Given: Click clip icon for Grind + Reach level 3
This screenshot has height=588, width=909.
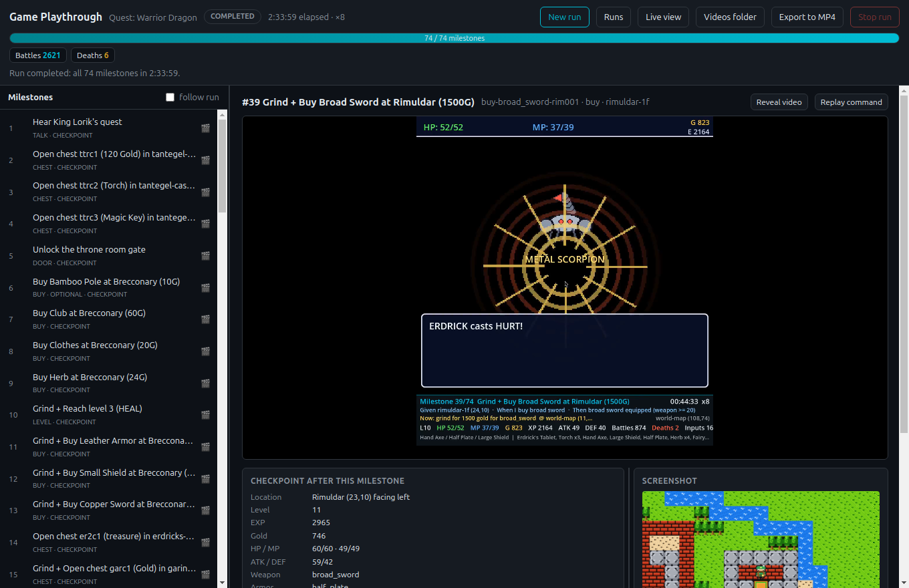Looking at the screenshot, I should (x=206, y=415).
